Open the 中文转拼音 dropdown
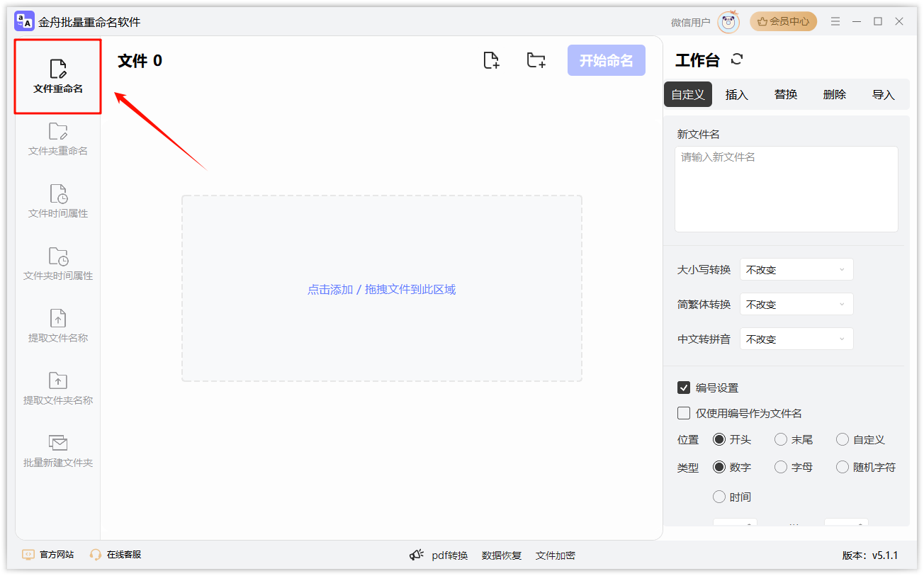This screenshot has width=924, height=576. pos(796,339)
